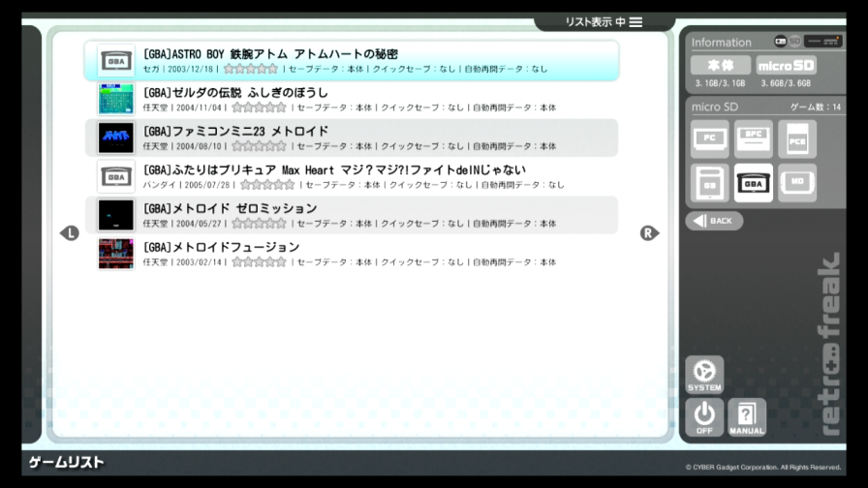Select game title ASTRO BOY 鉄腕アトム
Image resolution: width=868 pixels, height=488 pixels.
(x=270, y=54)
